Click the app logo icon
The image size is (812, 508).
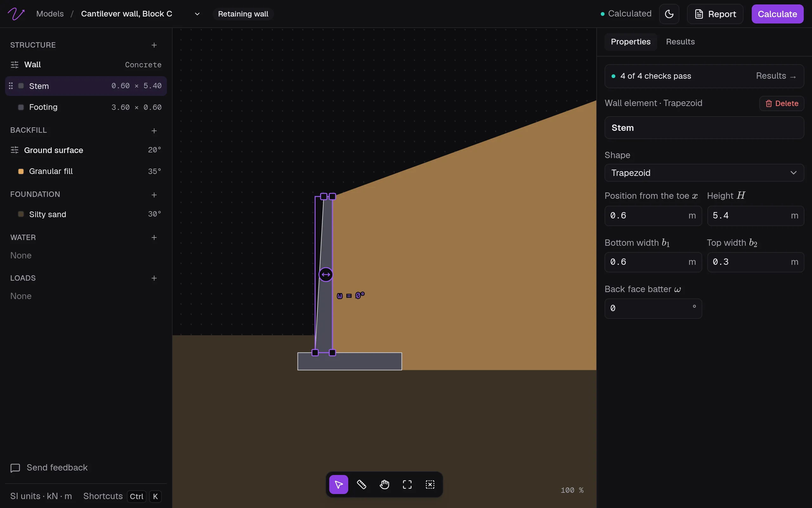[x=16, y=14]
